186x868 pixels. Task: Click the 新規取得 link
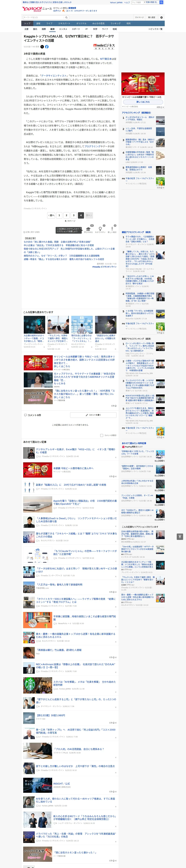point(72,8)
